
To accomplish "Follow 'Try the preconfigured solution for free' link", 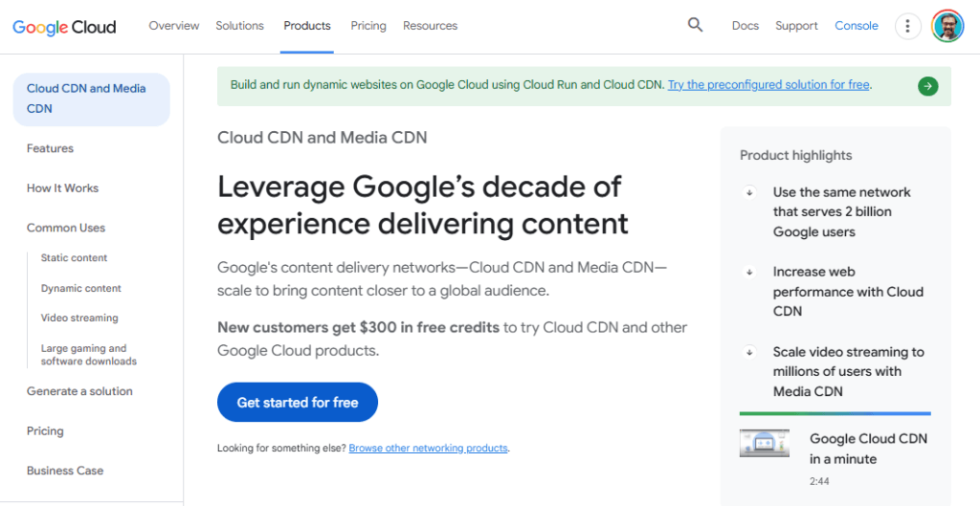I will [x=768, y=85].
